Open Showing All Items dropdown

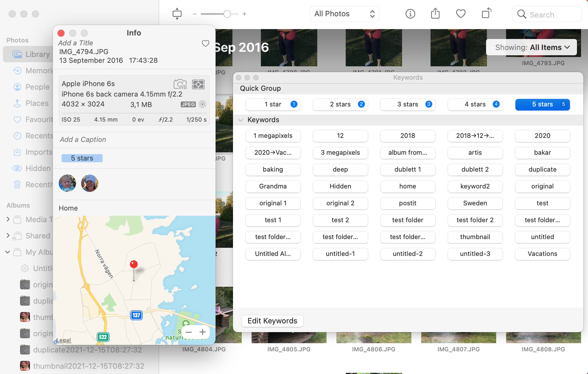pos(531,47)
